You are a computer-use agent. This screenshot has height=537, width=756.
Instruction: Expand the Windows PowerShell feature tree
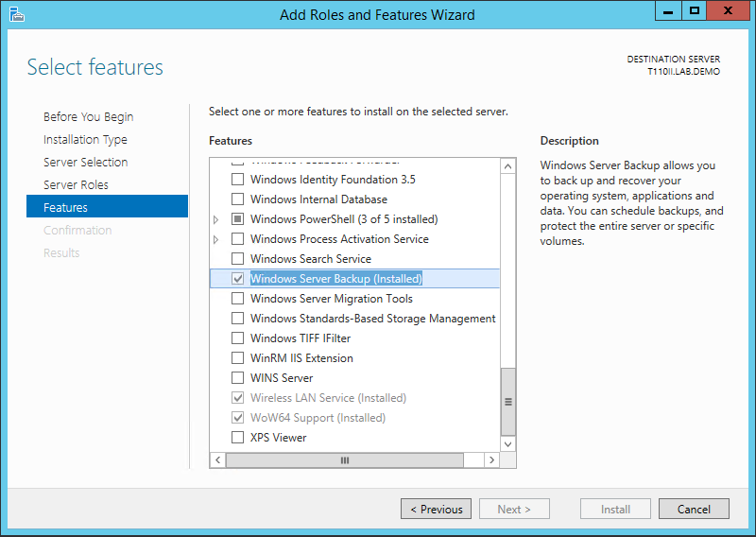216,219
